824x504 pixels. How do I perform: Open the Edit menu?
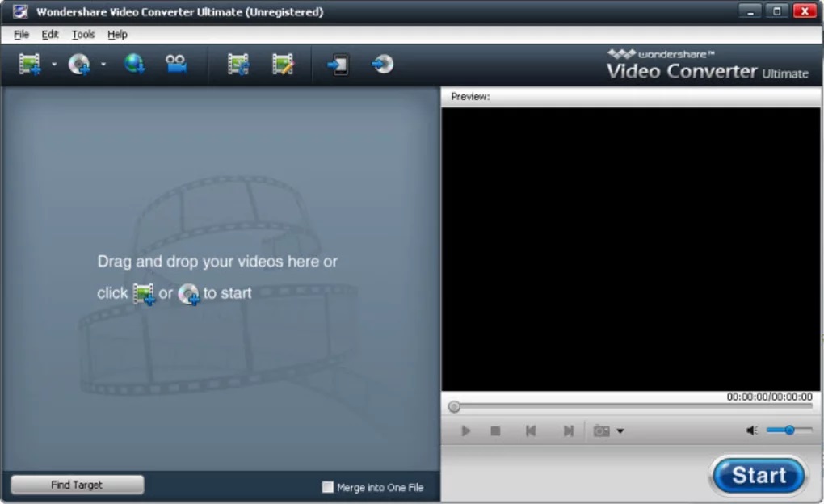click(50, 35)
